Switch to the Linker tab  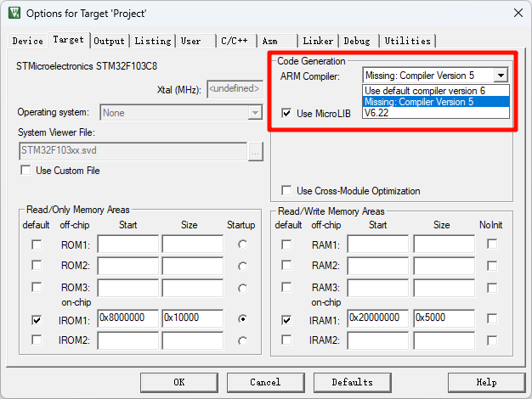click(x=318, y=41)
